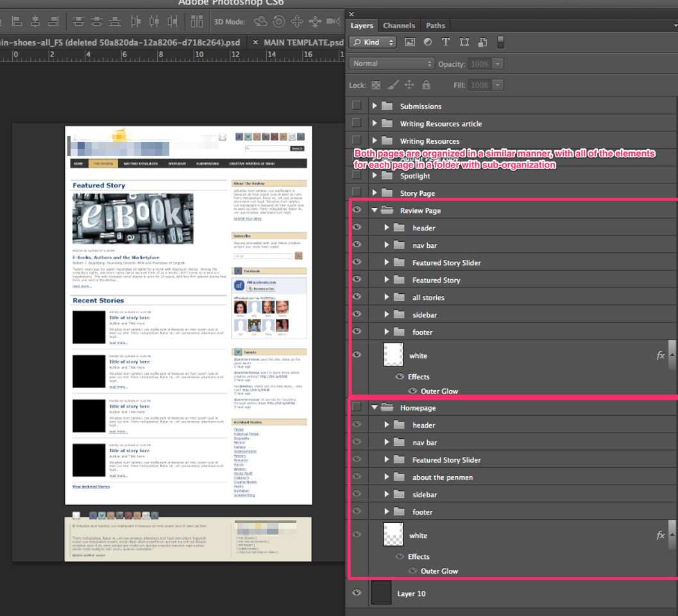Hide the all stories group
This screenshot has height=616, width=678.
357,296
